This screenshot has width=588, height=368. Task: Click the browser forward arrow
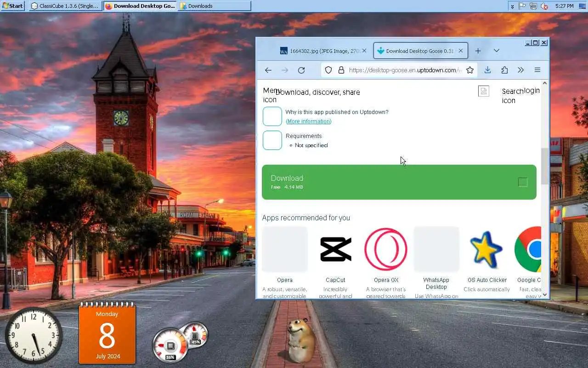(x=285, y=70)
